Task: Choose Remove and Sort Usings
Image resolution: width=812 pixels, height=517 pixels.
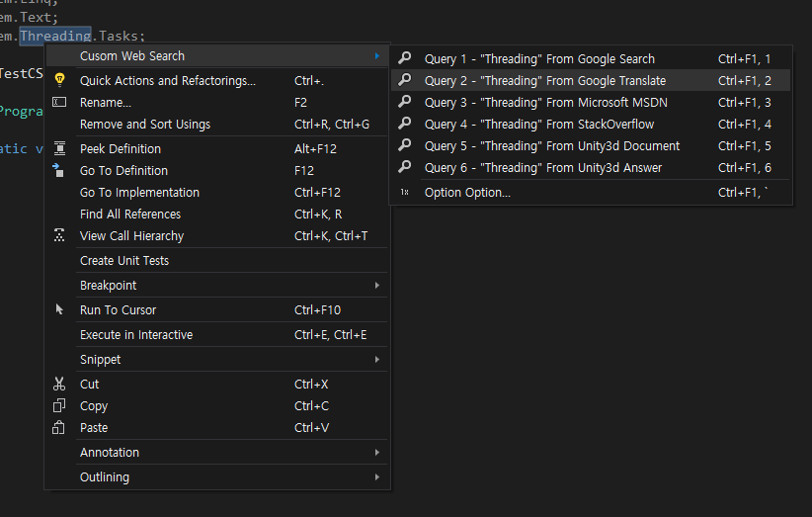Action: pos(216,125)
